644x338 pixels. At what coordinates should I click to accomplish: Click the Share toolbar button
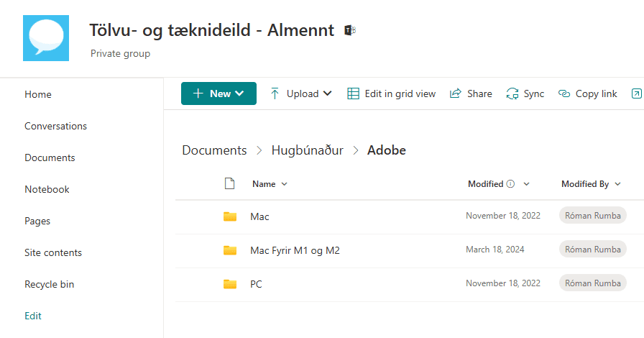[x=471, y=93]
